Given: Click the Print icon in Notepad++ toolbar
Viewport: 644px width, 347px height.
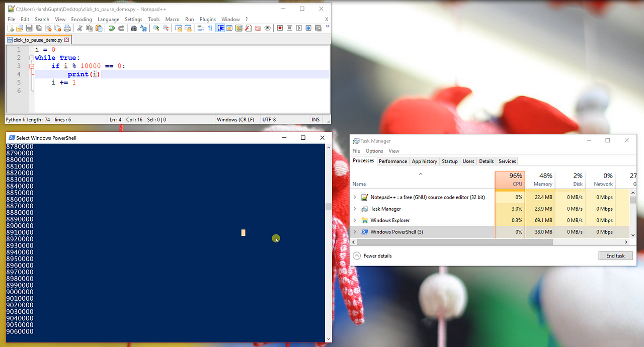Looking at the screenshot, I should pos(67,28).
